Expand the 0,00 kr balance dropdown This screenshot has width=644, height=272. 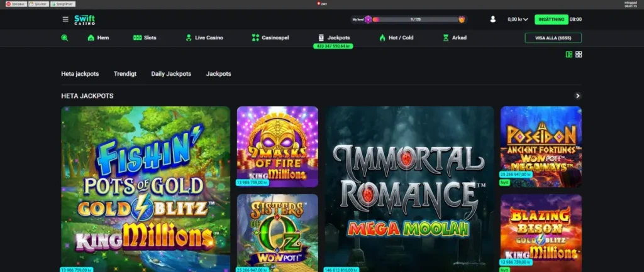[x=518, y=19]
